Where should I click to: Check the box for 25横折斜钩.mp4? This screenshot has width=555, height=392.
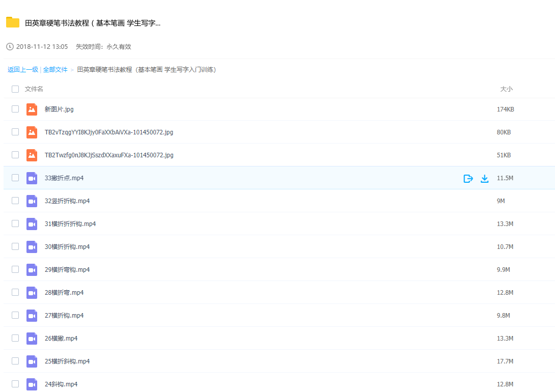coord(15,361)
